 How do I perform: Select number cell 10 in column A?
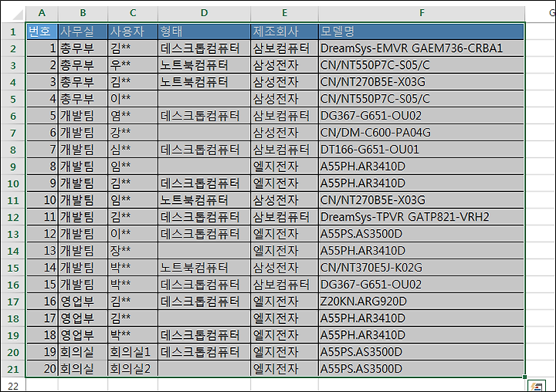coord(42,201)
